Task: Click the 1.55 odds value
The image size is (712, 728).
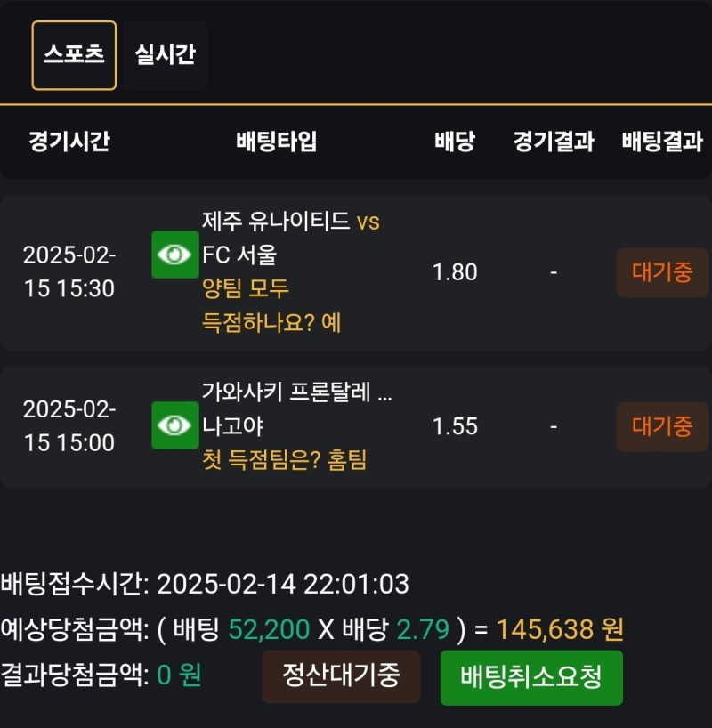Action: [x=455, y=426]
